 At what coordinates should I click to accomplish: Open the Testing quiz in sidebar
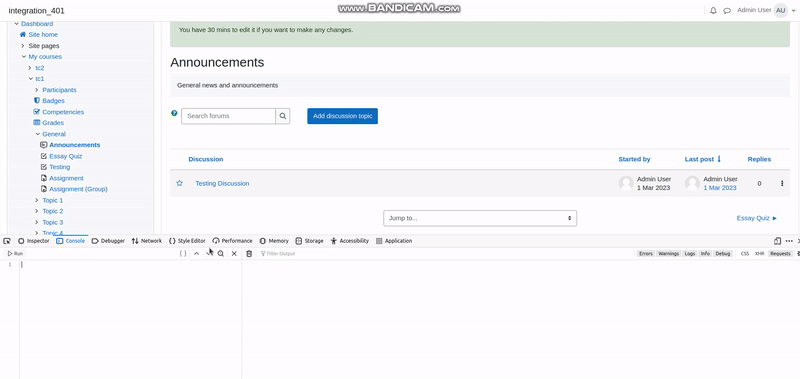pyautogui.click(x=60, y=167)
